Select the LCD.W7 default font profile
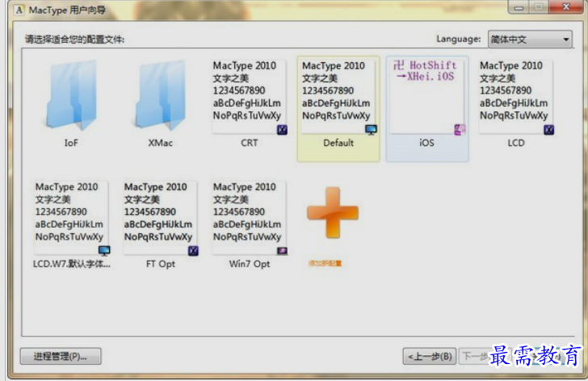Screen dimensions: 588x381 [x=71, y=218]
